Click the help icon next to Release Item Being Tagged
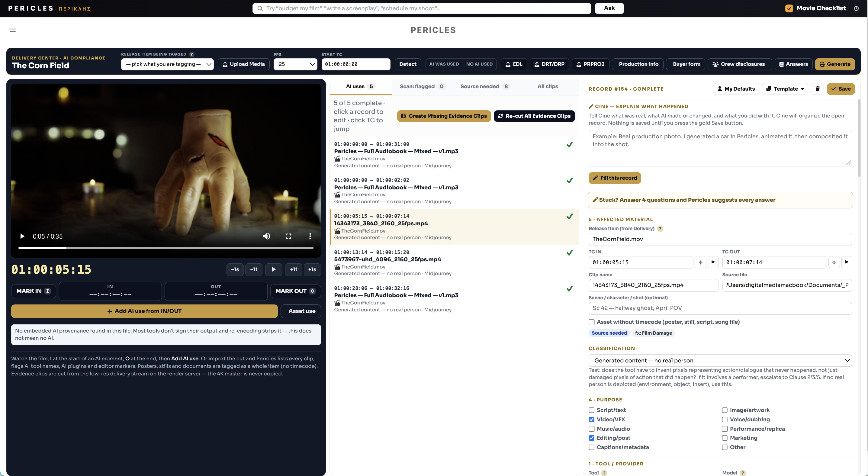This screenshot has height=476, width=868. [191, 54]
